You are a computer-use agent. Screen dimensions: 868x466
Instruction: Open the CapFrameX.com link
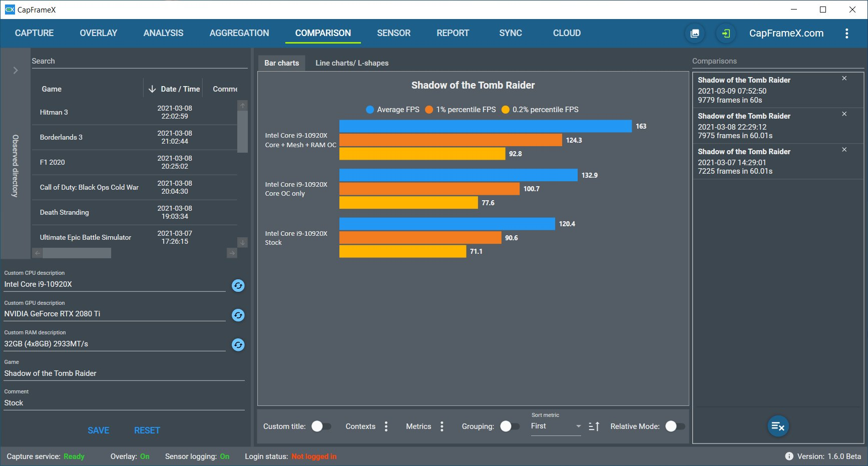click(x=786, y=33)
